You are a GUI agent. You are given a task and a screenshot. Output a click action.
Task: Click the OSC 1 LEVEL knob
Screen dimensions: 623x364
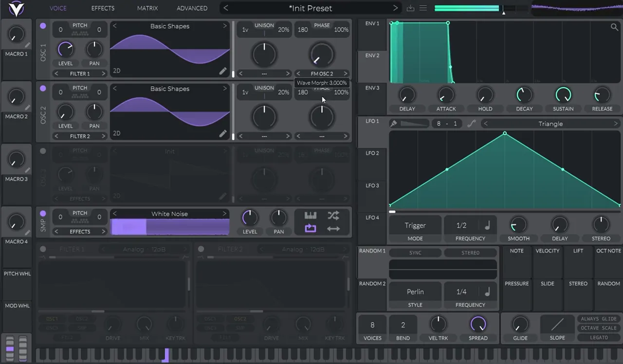[x=65, y=49]
